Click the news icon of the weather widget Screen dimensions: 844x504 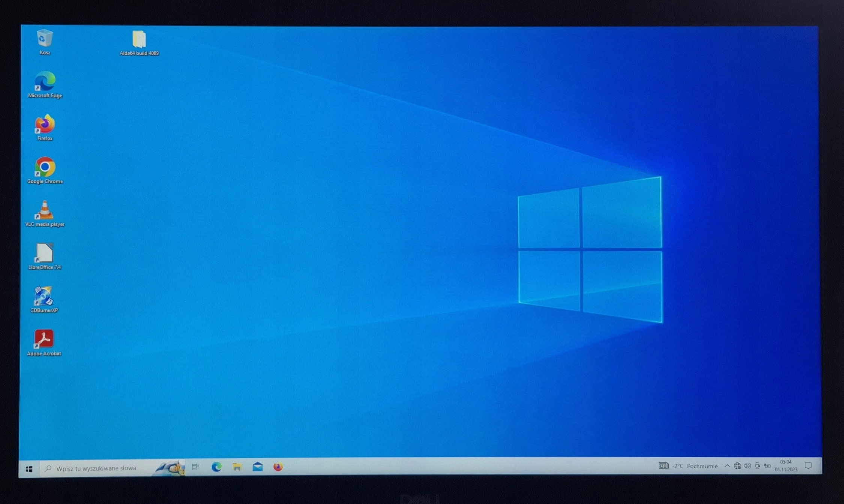[663, 466]
